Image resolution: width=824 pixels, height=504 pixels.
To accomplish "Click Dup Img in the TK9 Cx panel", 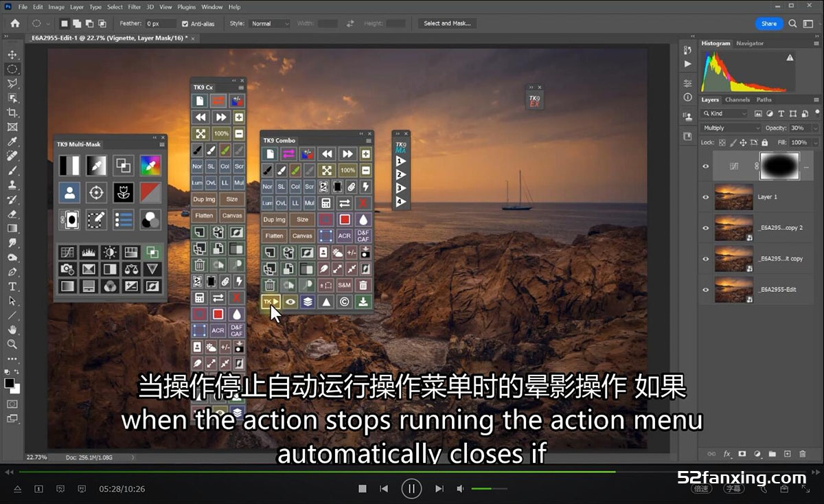I will point(204,199).
